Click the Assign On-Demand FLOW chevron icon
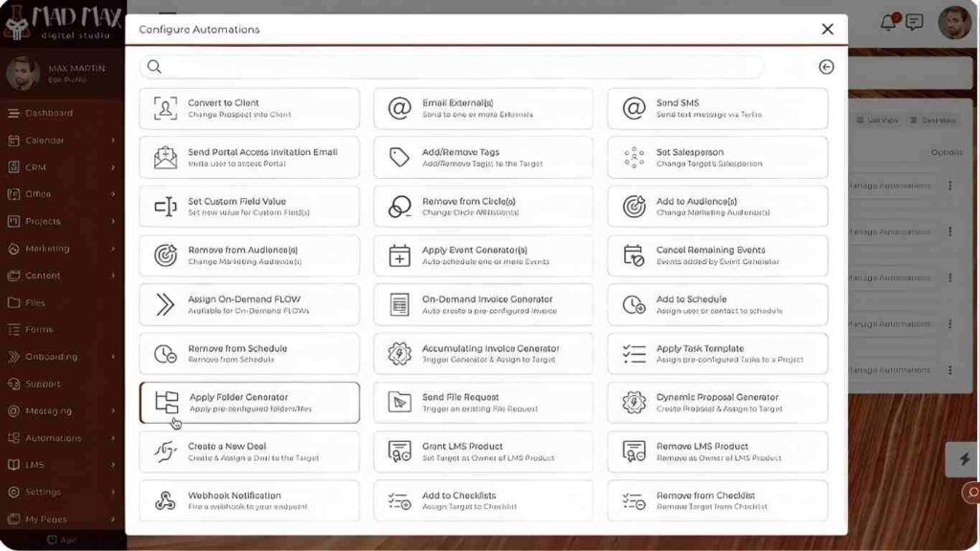The height and width of the screenshot is (551, 980). [x=166, y=304]
